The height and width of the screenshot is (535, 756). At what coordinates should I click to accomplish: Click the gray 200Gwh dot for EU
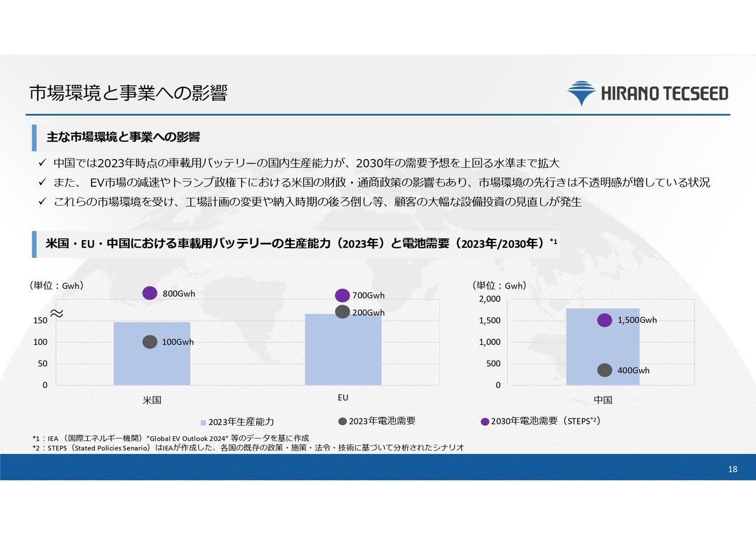(x=343, y=312)
